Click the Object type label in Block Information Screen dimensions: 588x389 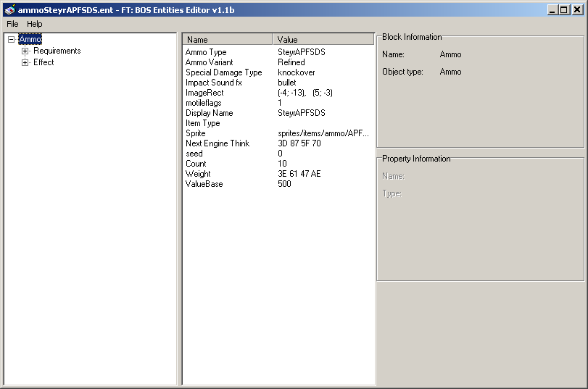pos(402,72)
